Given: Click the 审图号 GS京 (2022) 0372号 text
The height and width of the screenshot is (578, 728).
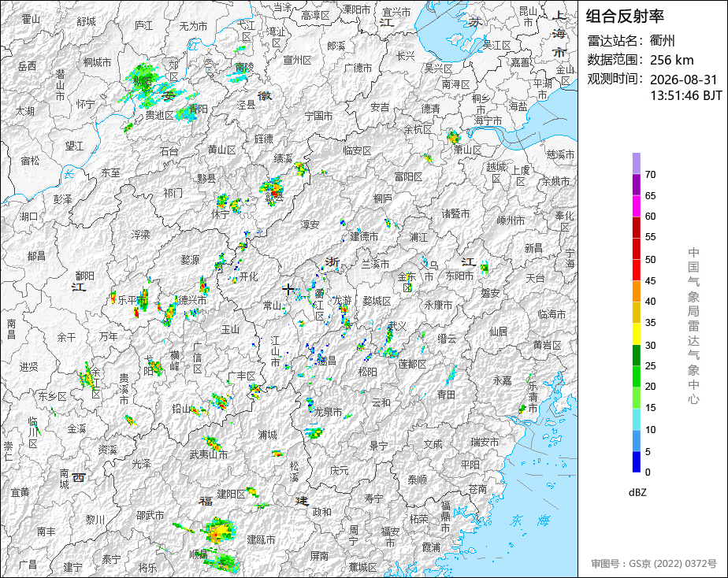Looking at the screenshot, I should (654, 564).
